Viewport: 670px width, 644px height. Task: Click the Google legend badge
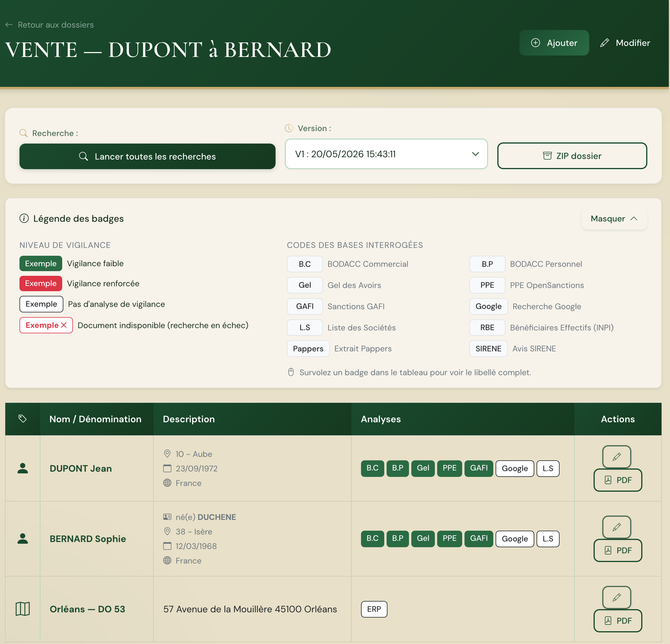coord(489,306)
